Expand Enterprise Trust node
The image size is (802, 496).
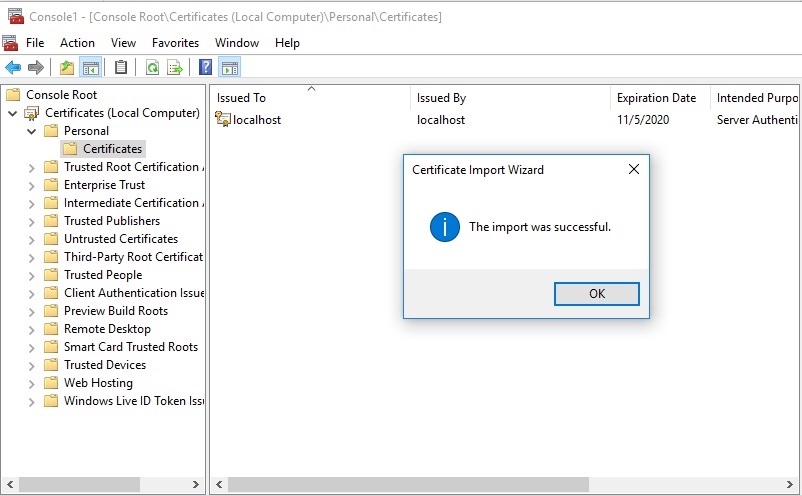(x=32, y=185)
